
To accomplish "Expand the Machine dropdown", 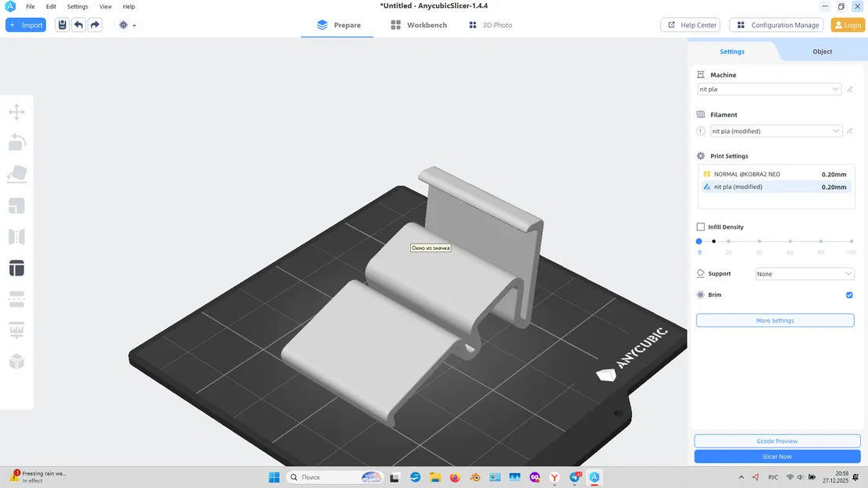I will tap(770, 89).
